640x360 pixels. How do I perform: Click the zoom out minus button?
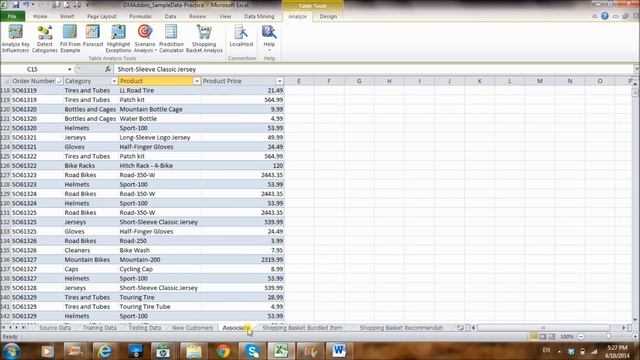pos(581,336)
